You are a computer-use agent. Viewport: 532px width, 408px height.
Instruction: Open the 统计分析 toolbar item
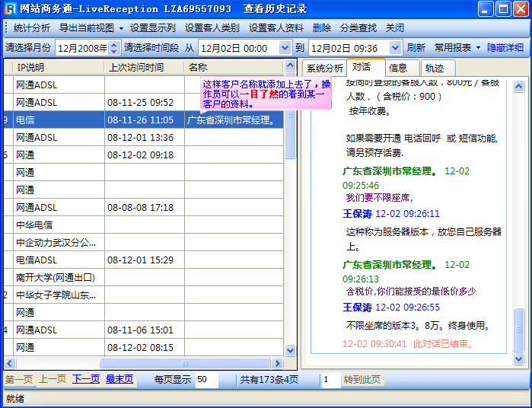(x=31, y=28)
